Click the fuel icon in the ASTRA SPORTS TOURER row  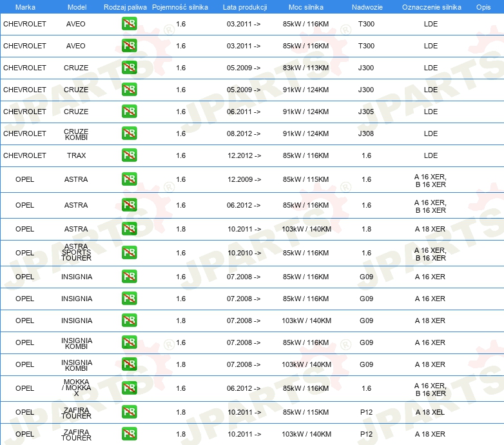click(x=129, y=252)
